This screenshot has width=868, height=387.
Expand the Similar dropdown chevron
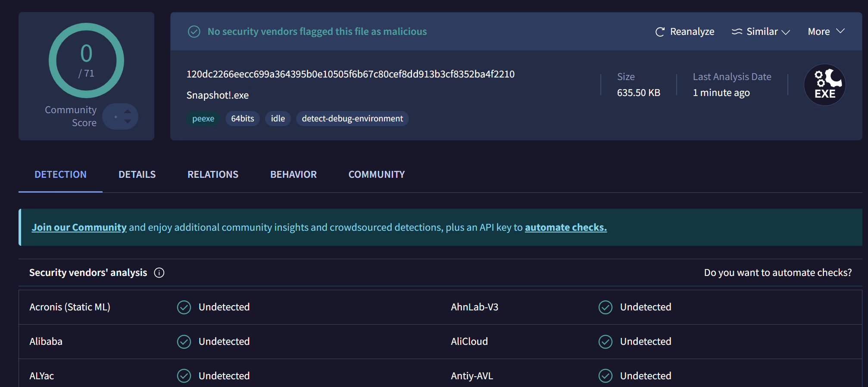(x=786, y=32)
